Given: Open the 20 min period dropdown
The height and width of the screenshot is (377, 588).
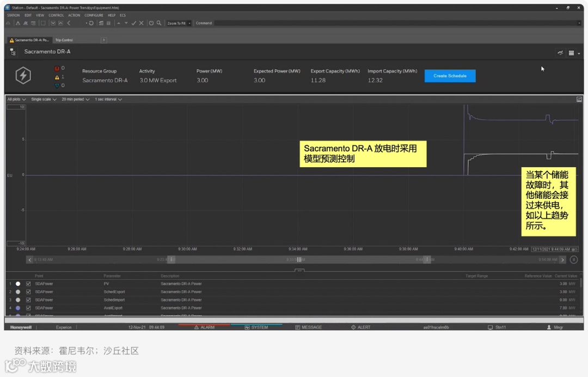Looking at the screenshot, I should pos(75,99).
